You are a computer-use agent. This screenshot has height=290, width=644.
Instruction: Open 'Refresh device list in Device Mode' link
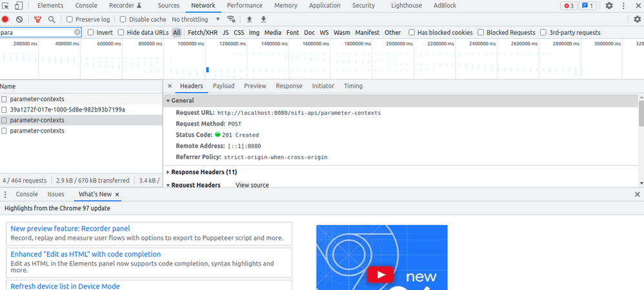coord(65,286)
